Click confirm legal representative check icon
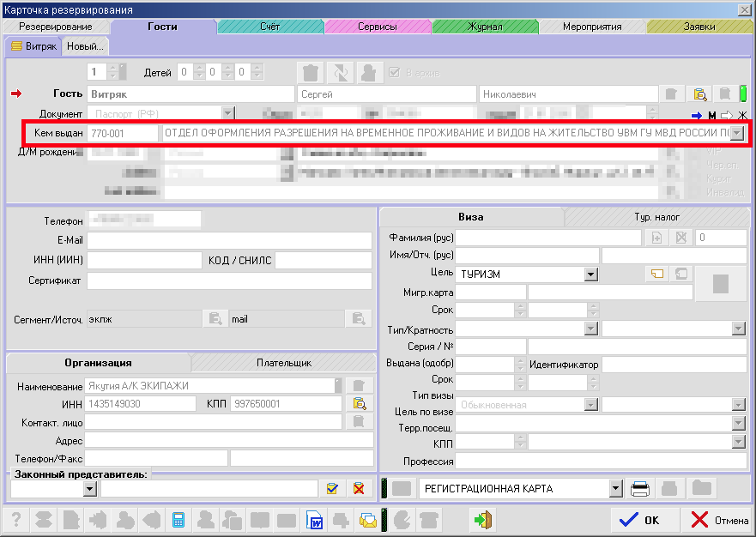 point(333,489)
